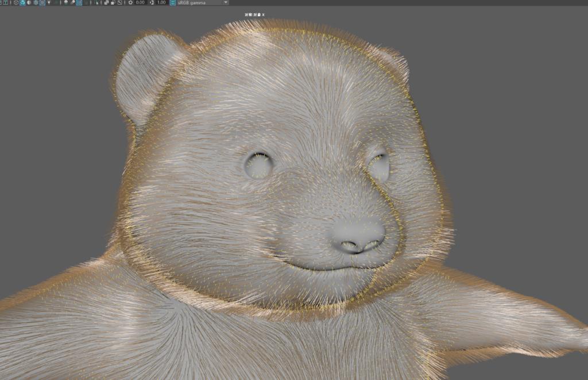Screen dimensions: 588x380
Task: Toggle multisample anti-aliasing icon
Action: coord(79,3)
